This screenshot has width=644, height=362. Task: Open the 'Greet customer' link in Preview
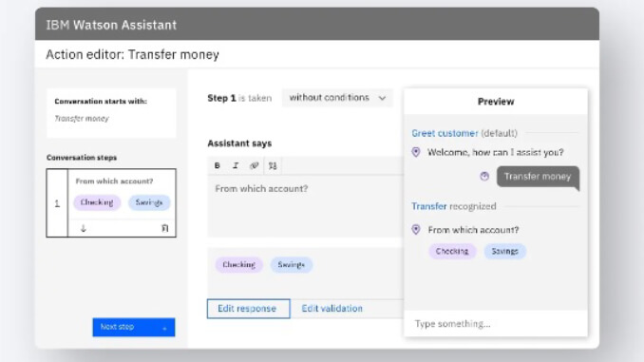coord(445,133)
